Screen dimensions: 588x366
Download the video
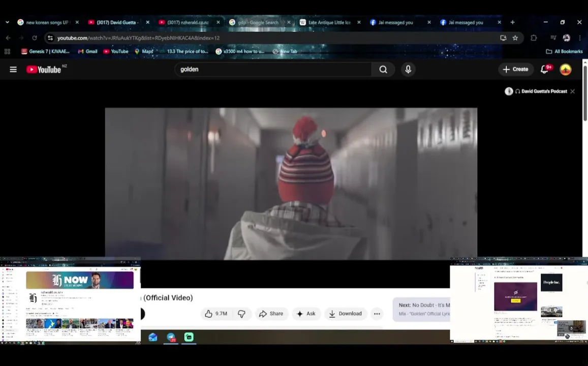pos(346,314)
